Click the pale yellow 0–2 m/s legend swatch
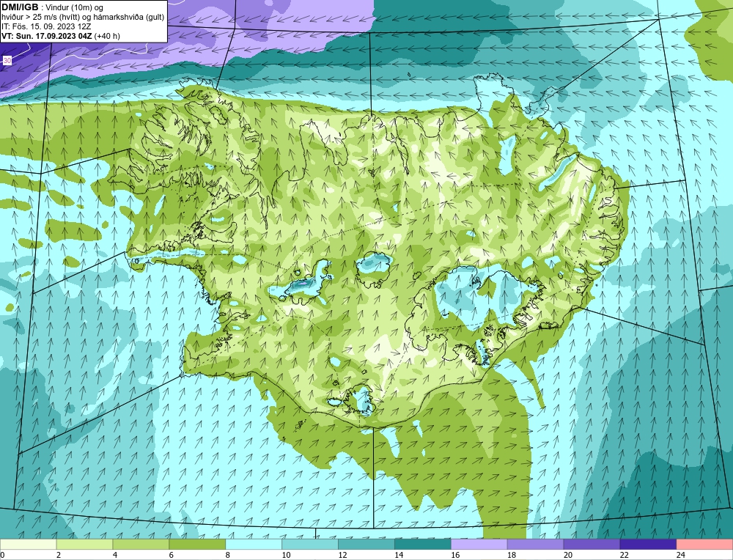Image resolution: width=733 pixels, height=560 pixels. [28, 545]
